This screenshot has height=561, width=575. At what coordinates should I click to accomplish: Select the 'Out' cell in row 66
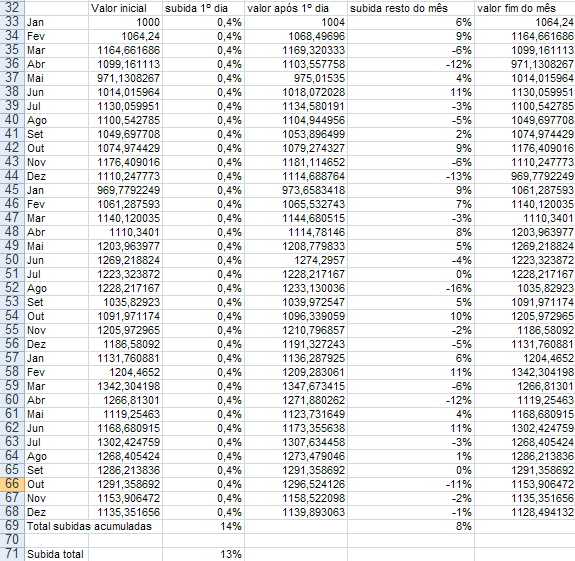point(57,484)
